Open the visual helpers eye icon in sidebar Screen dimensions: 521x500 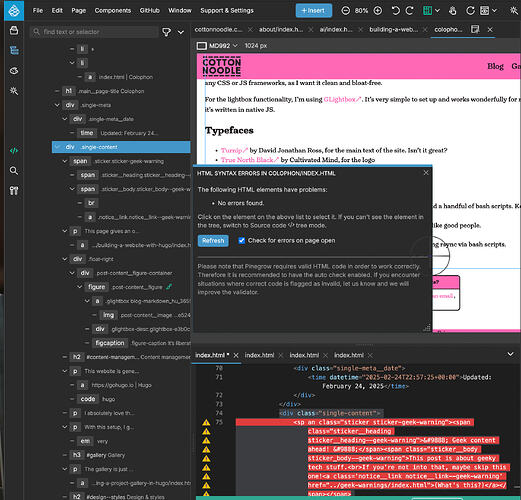(x=14, y=71)
